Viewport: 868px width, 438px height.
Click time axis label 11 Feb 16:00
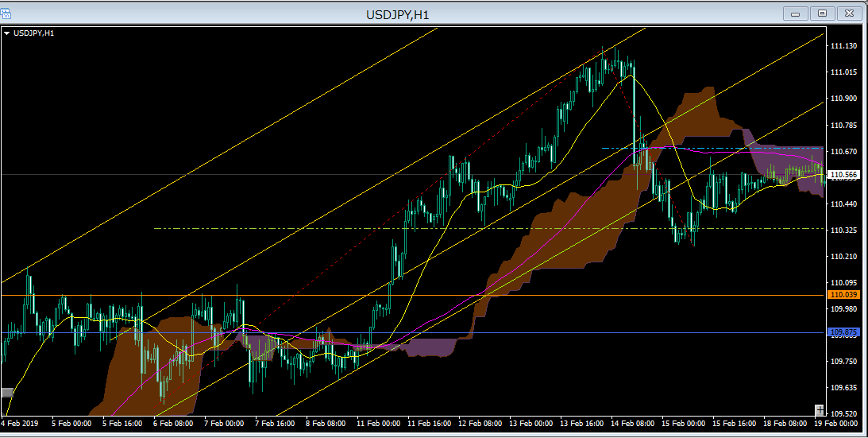click(429, 424)
